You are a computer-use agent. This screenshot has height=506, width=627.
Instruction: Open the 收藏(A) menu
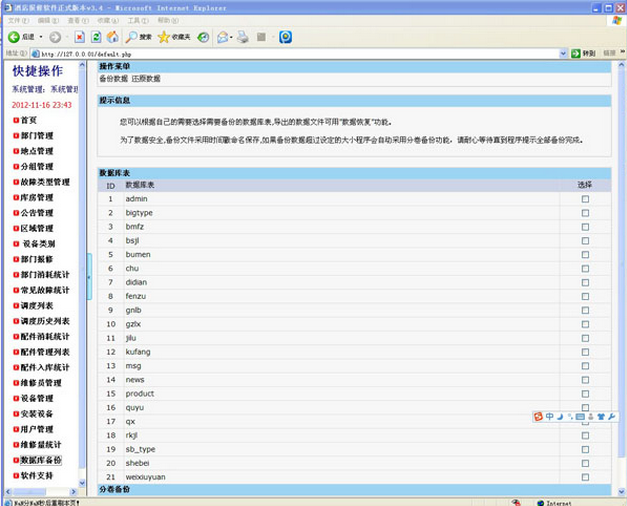[x=108, y=20]
